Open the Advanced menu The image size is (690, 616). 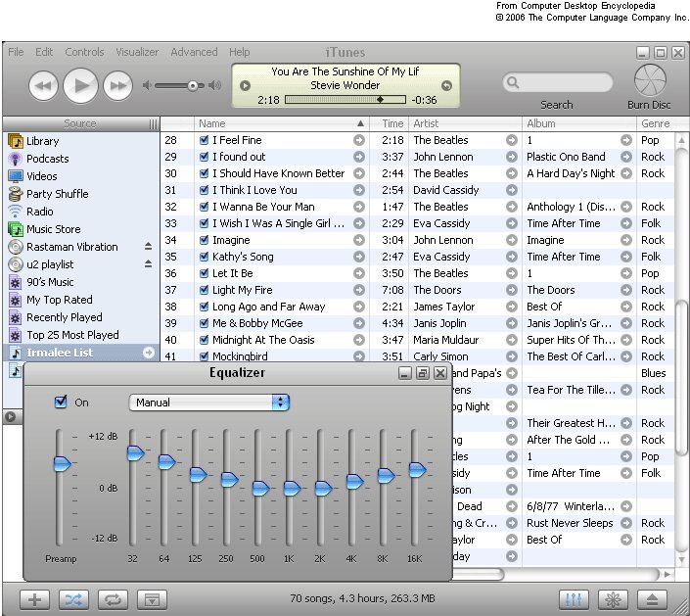point(194,52)
